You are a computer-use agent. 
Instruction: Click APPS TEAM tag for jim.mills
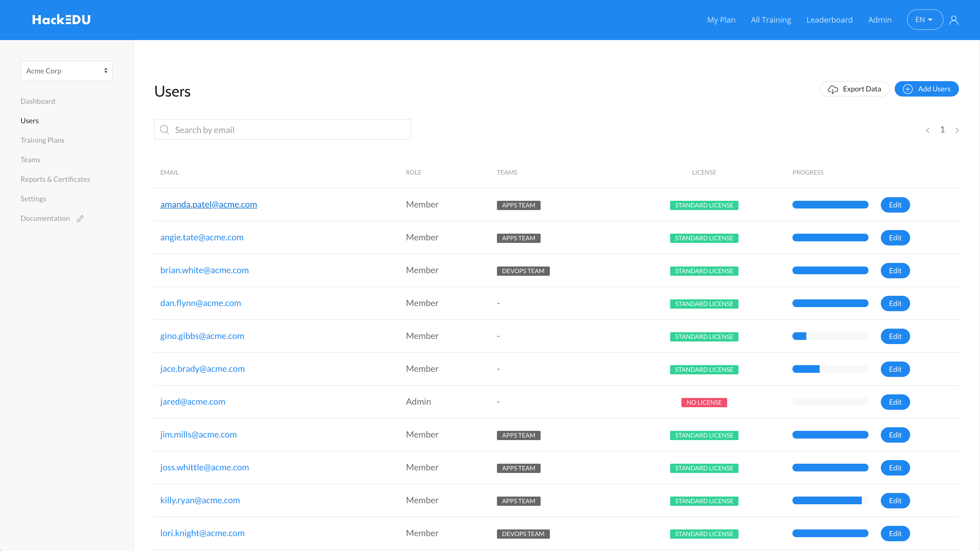click(x=519, y=435)
